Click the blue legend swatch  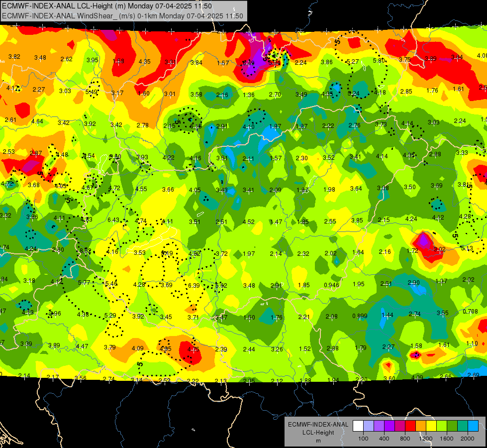tap(473, 426)
